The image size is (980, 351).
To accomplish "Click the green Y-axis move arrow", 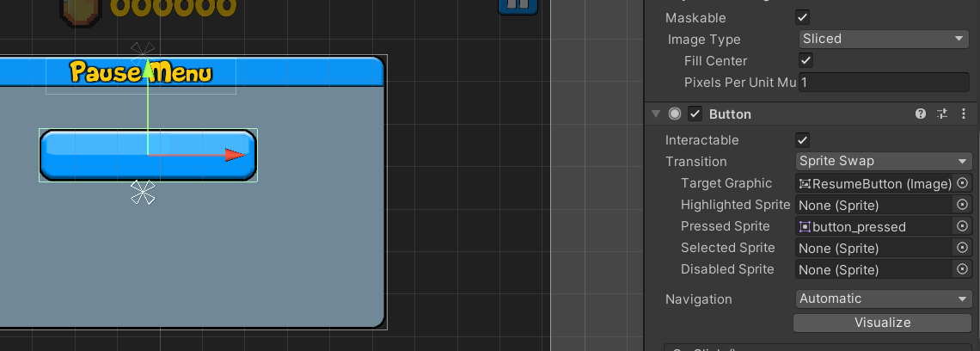I will [x=148, y=68].
